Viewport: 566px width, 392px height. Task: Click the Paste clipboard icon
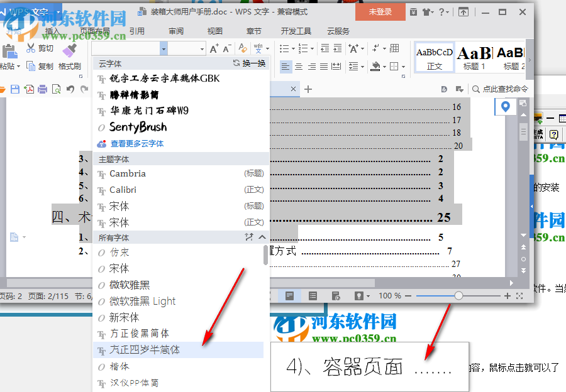(9, 52)
